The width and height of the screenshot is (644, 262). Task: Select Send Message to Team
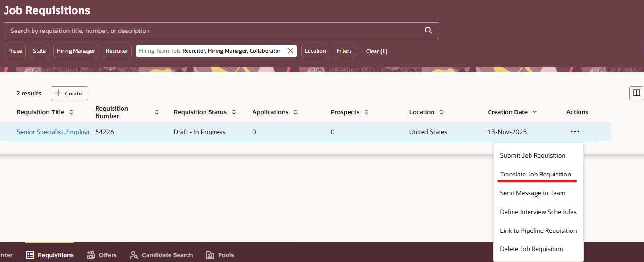coord(533,193)
